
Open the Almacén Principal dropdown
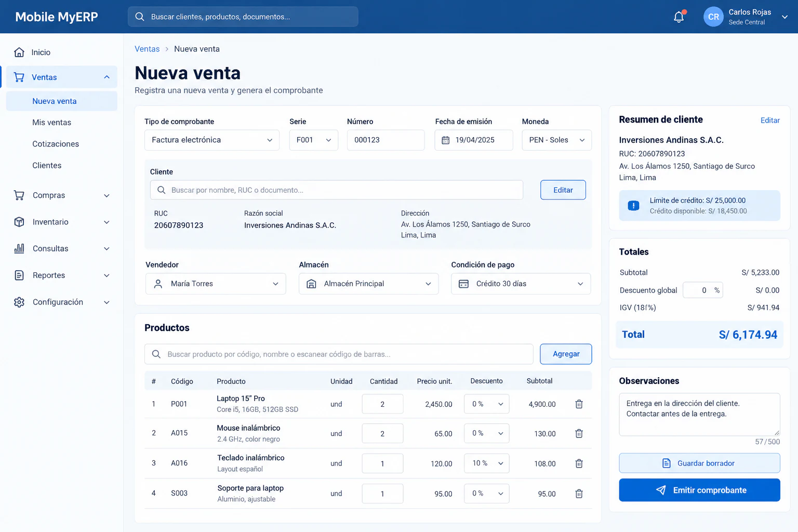(x=369, y=284)
